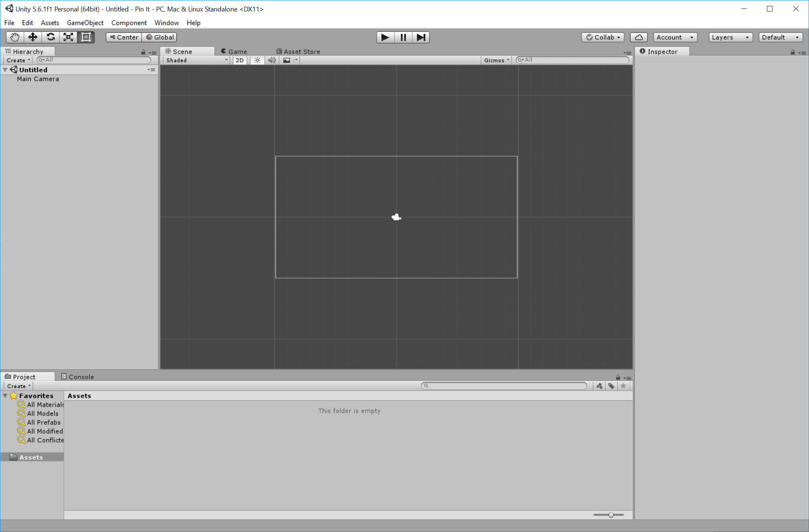Click the Collab button
Viewport: 809px width, 532px height.
point(602,37)
